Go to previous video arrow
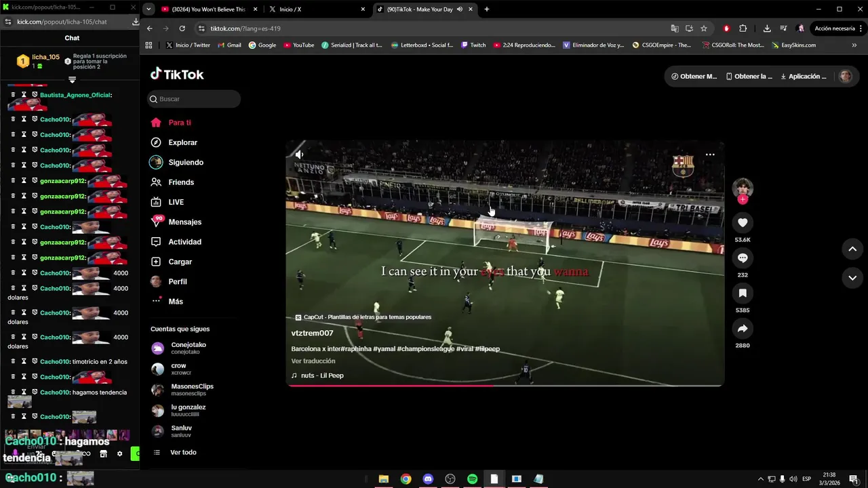868x488 pixels. (x=852, y=249)
